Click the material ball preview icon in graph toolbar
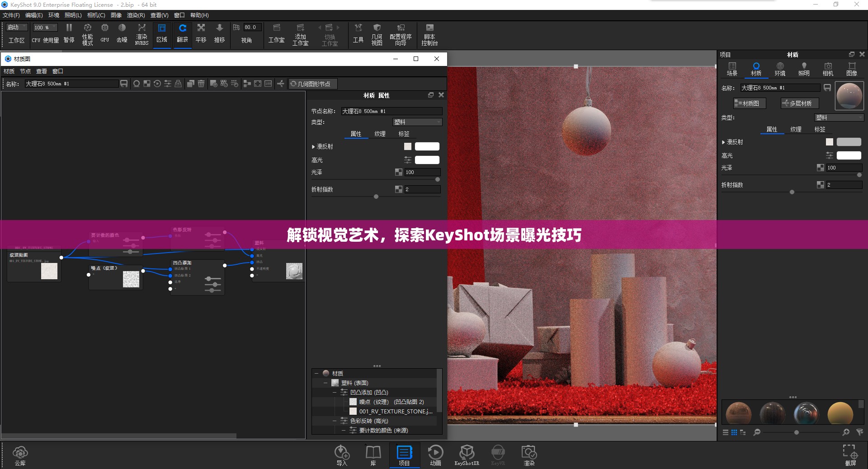868x469 pixels. click(x=136, y=84)
